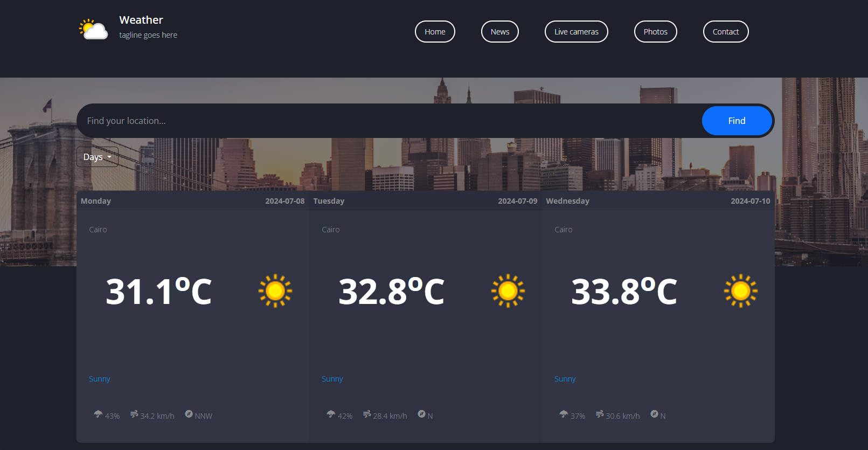This screenshot has height=450, width=868.
Task: Click the compass icon on Wednesday card
Action: [x=655, y=414]
